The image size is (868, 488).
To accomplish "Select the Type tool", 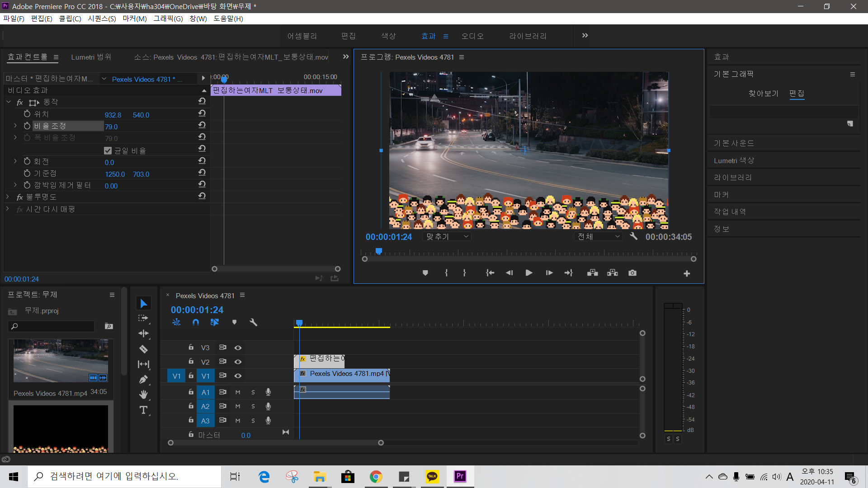I will tap(143, 410).
